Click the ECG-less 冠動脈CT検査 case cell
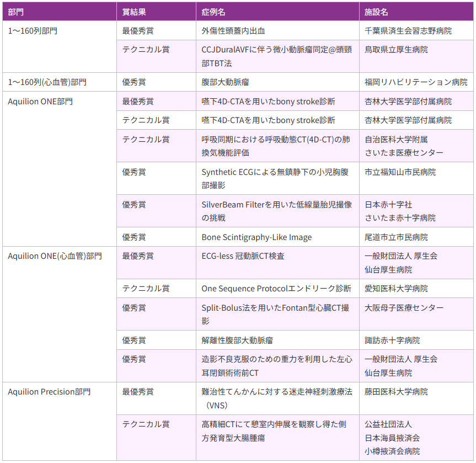The image size is (476, 463). click(x=243, y=256)
